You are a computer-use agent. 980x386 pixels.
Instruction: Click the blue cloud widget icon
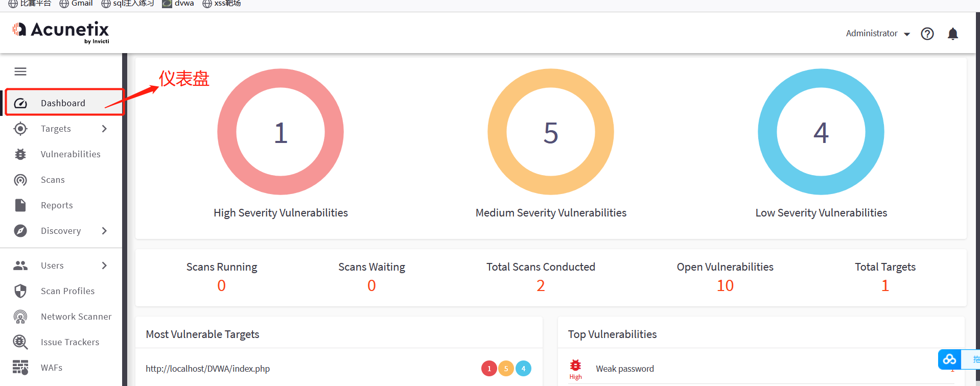(x=949, y=359)
